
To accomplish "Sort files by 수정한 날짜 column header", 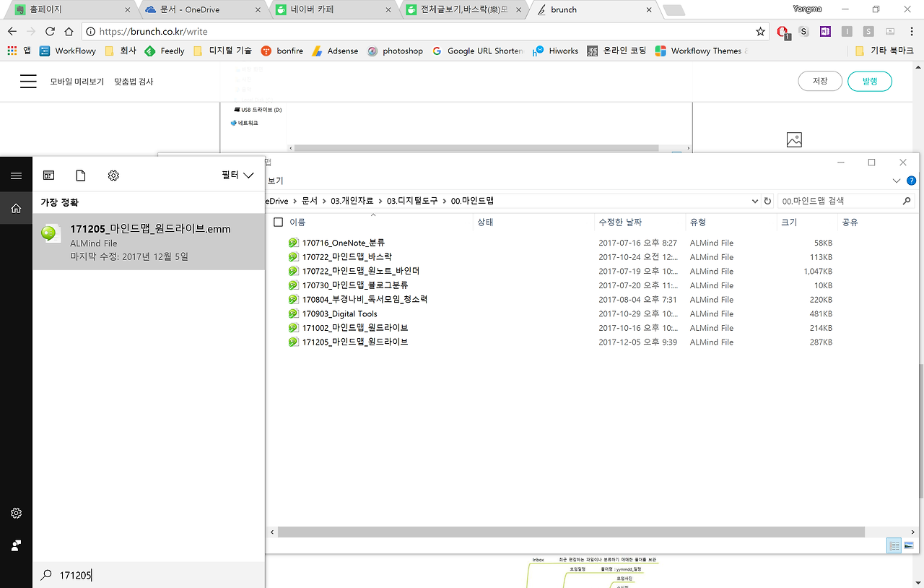I will pos(639,222).
